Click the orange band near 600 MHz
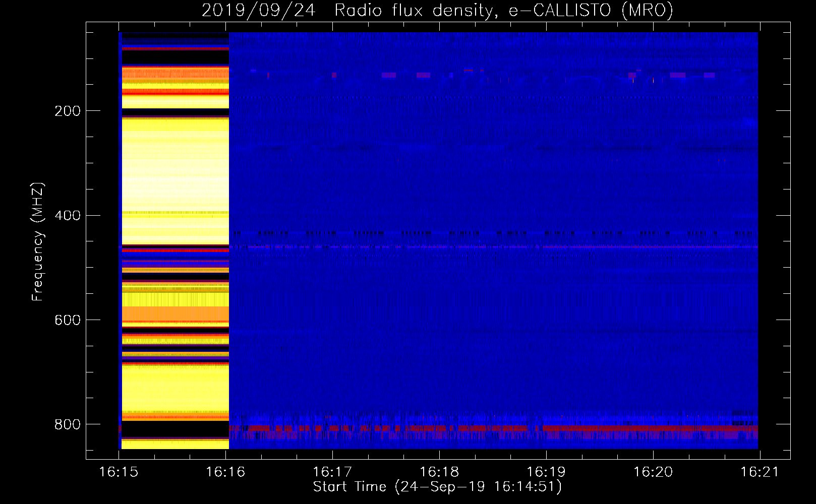 (175, 314)
